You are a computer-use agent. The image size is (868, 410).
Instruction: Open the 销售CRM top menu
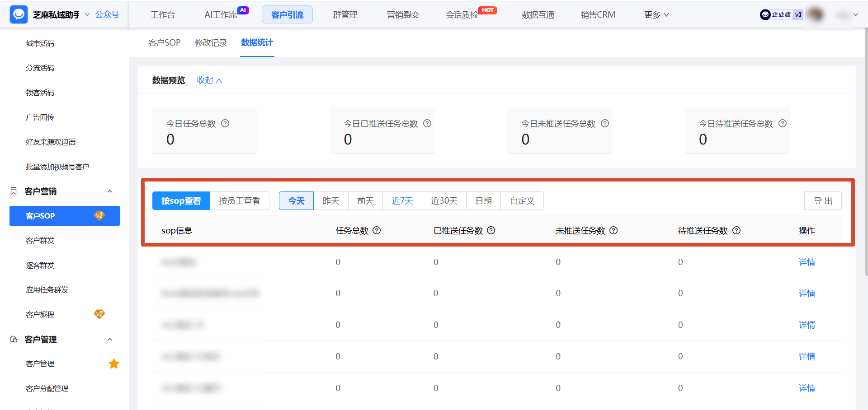pos(598,15)
